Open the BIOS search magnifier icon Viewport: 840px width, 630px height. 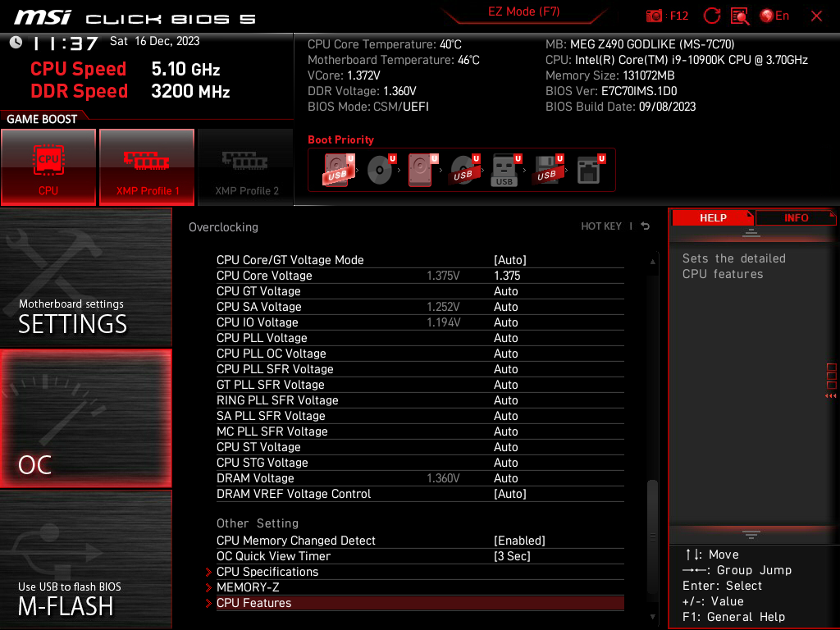pyautogui.click(x=740, y=16)
